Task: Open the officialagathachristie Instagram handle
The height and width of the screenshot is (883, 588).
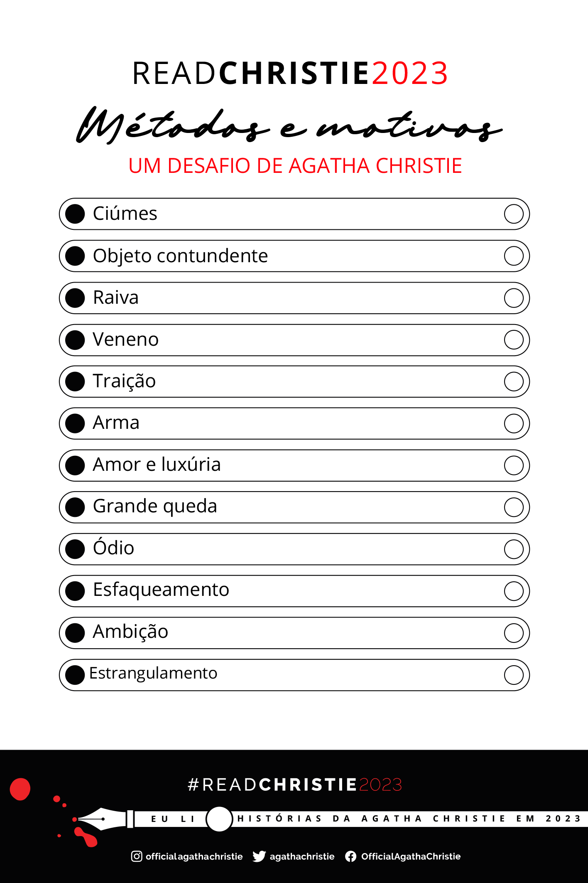Action: [x=194, y=856]
